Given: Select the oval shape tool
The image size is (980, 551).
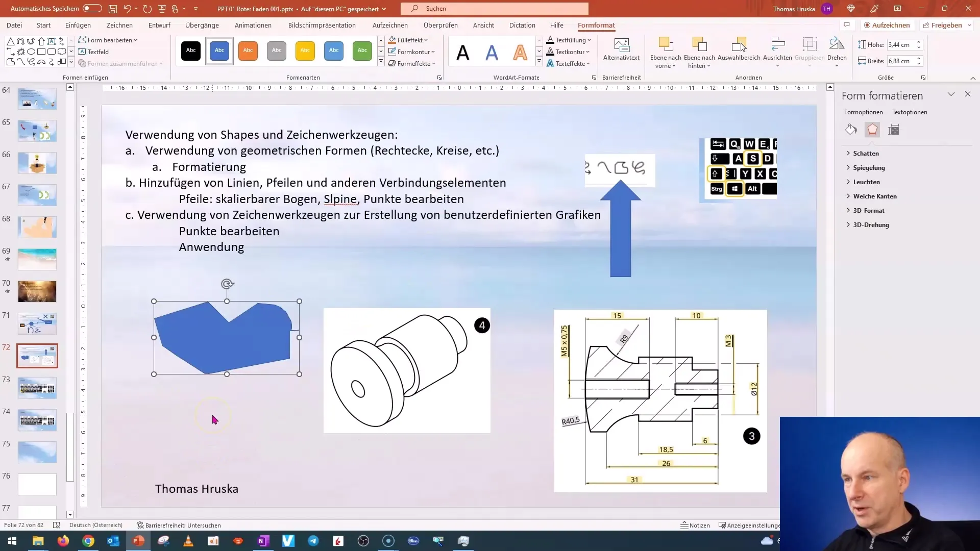Looking at the screenshot, I should click(x=31, y=52).
